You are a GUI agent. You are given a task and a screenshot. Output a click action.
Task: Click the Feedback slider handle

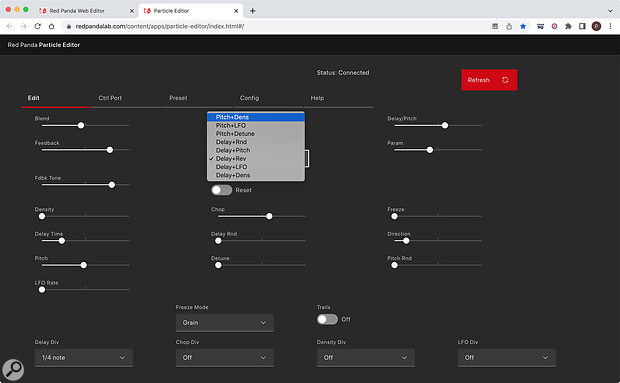click(x=110, y=150)
